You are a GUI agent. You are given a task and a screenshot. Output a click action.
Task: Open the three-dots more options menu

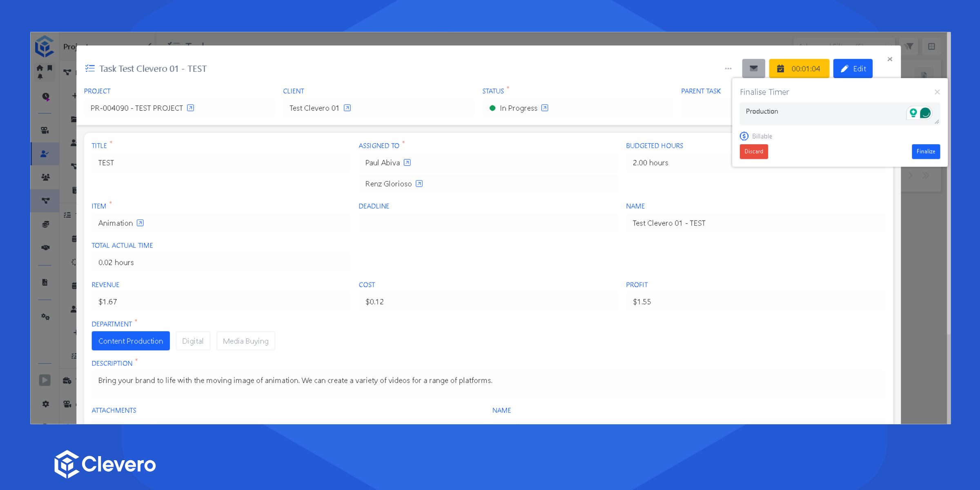[x=728, y=69]
